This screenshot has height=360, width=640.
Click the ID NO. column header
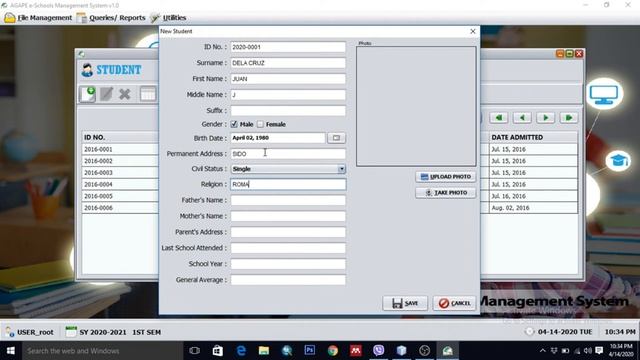point(120,138)
